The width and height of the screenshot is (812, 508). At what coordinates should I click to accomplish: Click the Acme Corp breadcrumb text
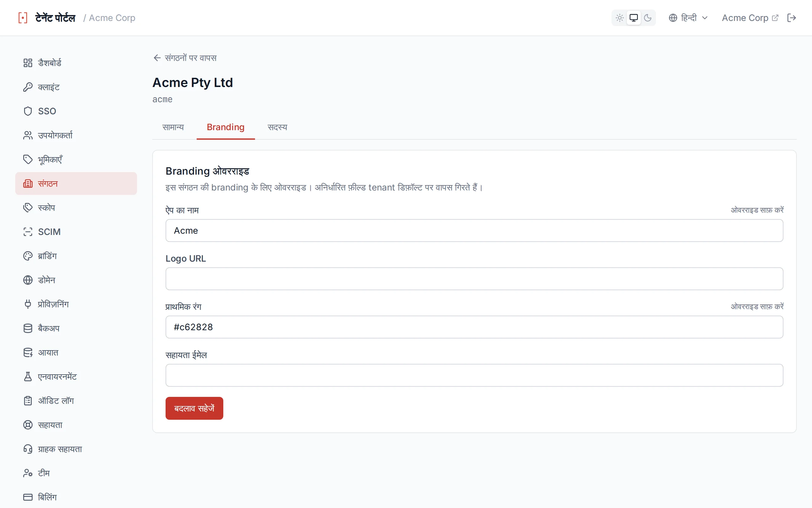[x=112, y=18]
